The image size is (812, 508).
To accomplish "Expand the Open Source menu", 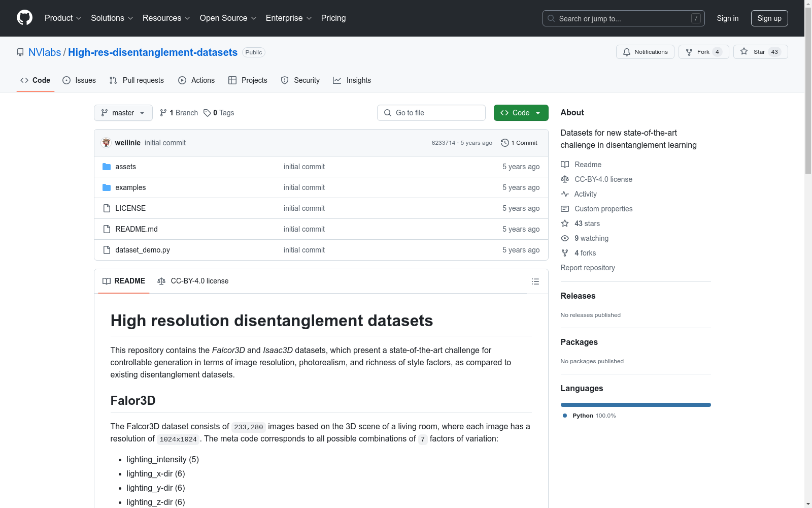I will tap(228, 18).
